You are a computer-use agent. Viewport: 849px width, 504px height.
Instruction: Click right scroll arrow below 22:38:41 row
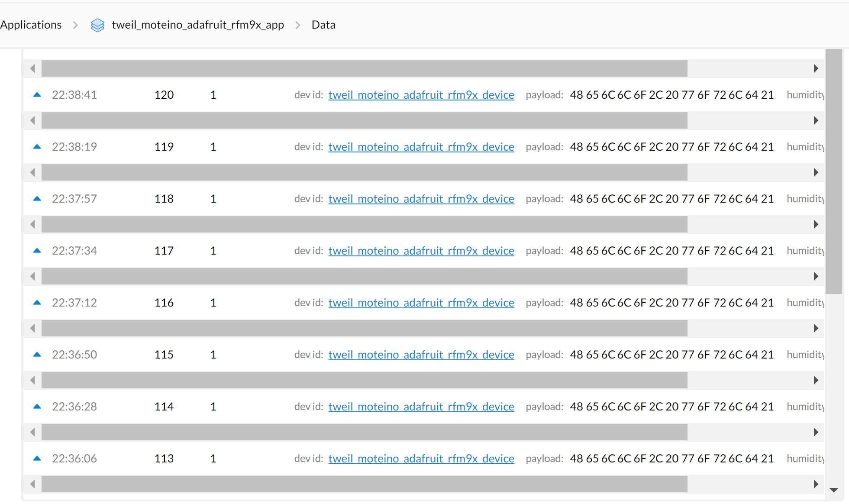coord(816,120)
